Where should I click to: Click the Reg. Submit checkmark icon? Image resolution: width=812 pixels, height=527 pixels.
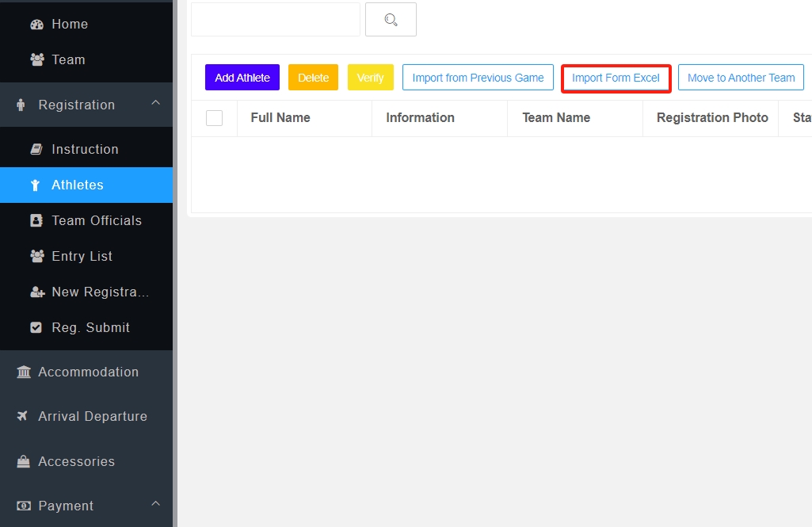pos(36,327)
